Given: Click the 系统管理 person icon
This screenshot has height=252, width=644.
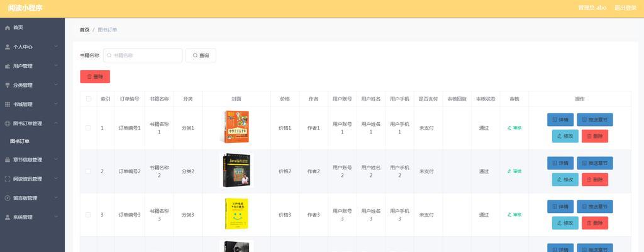Looking at the screenshot, I should 8,217.
